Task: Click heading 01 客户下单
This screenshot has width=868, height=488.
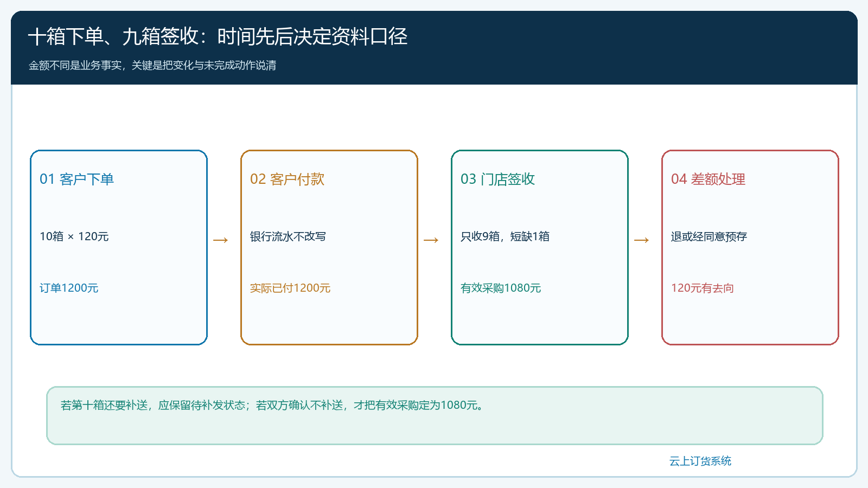Action: click(76, 179)
